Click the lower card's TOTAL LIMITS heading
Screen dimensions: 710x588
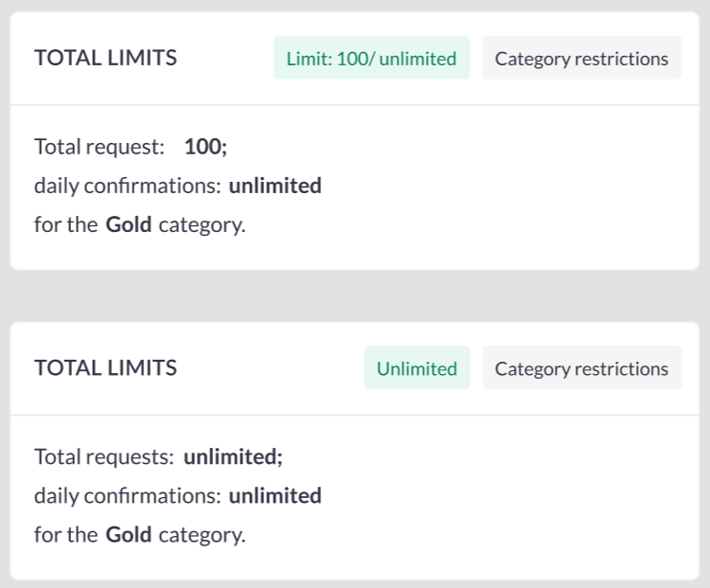[x=105, y=367]
